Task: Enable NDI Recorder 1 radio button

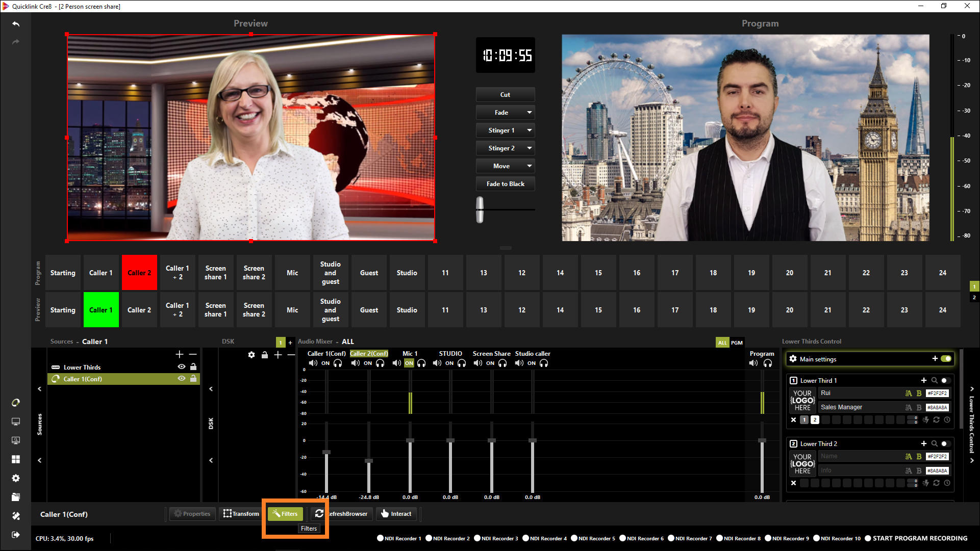Action: click(x=380, y=538)
